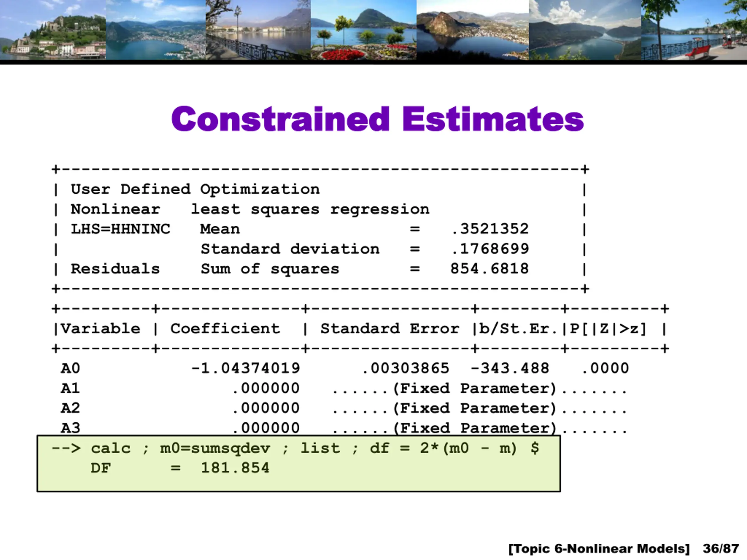Click the Standard Error column header
747x560 pixels.
(x=390, y=329)
